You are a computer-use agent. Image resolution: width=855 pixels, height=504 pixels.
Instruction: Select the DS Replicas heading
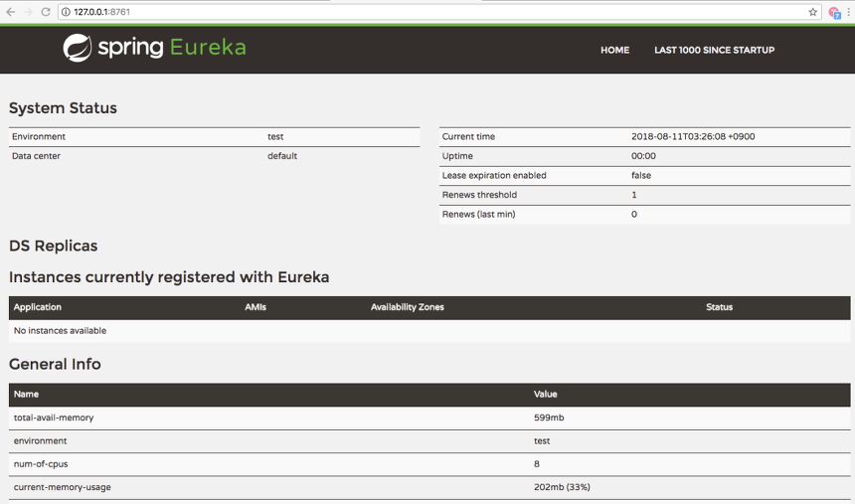(54, 246)
